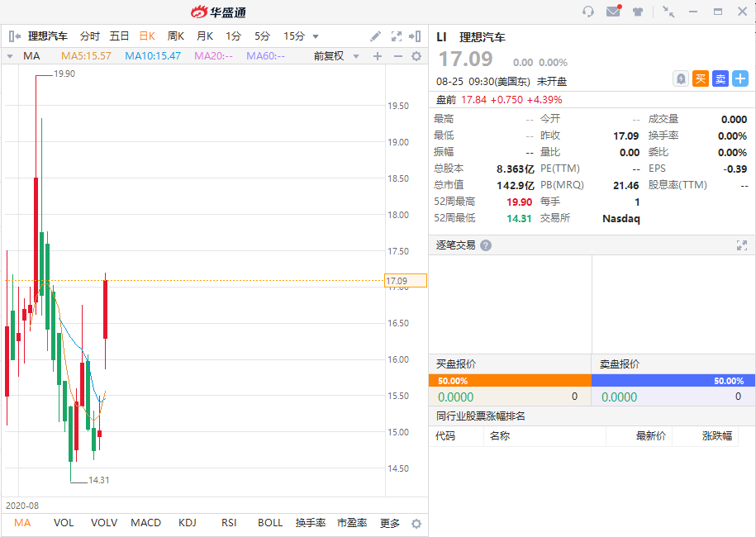Screen dimensions: 756x537
Task: Open MA indicator settings gear
Action: tap(416, 56)
